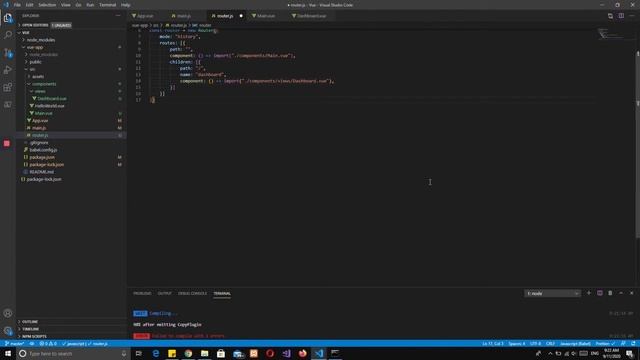Launch Microsoft Edge from the taskbar

click(156, 353)
